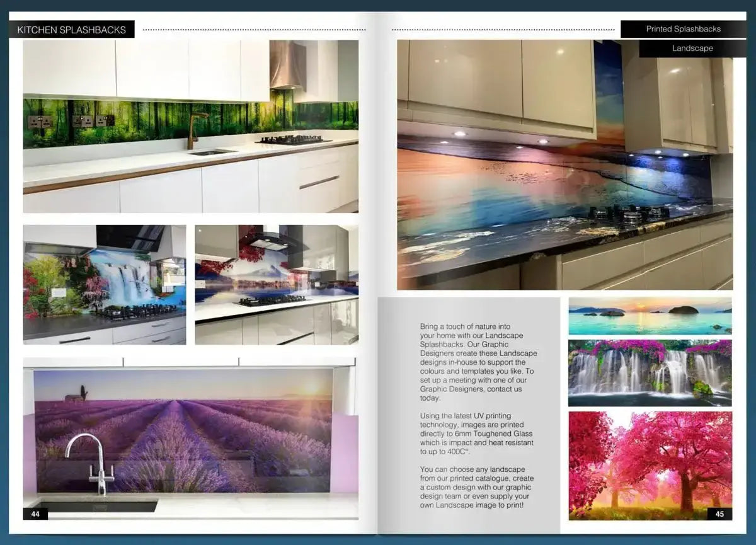This screenshot has width=756, height=545.
Task: Open the Landscape section label
Action: pyautogui.click(x=692, y=49)
